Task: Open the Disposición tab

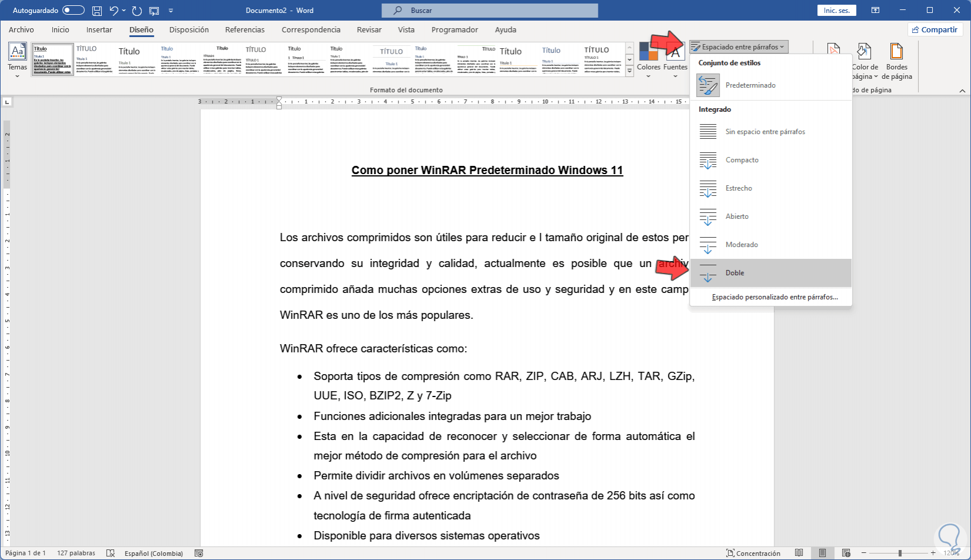Action: (x=189, y=29)
